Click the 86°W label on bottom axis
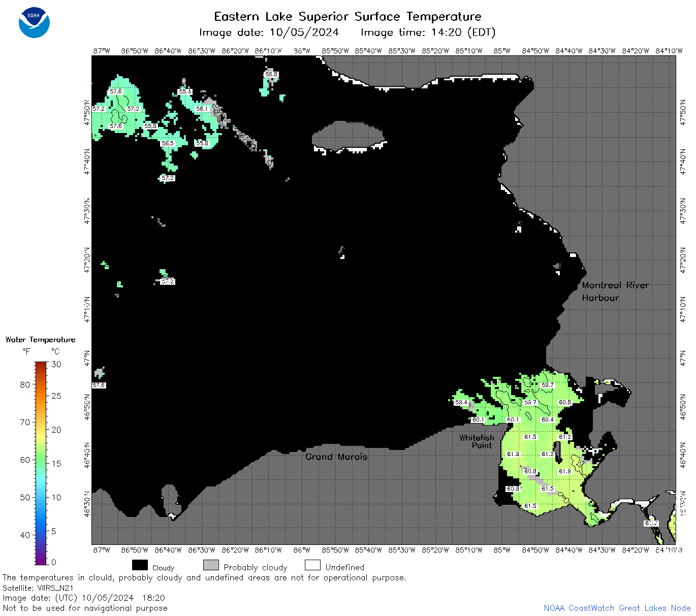 (x=302, y=550)
